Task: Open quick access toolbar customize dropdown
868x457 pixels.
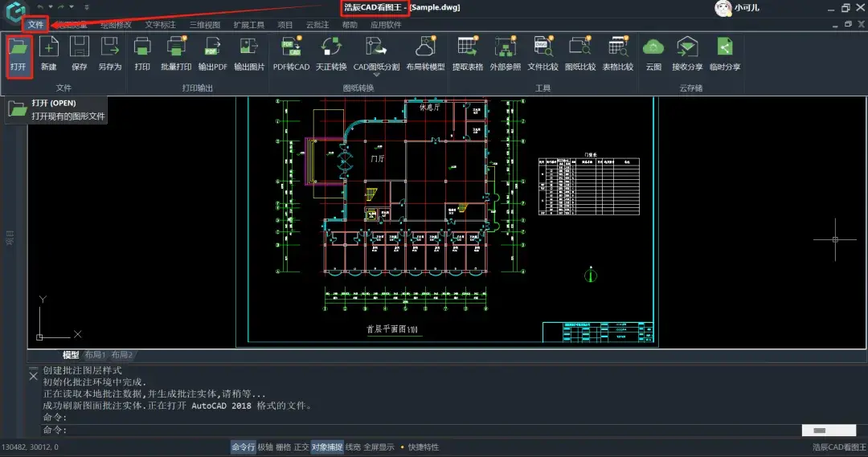Action: point(86,7)
